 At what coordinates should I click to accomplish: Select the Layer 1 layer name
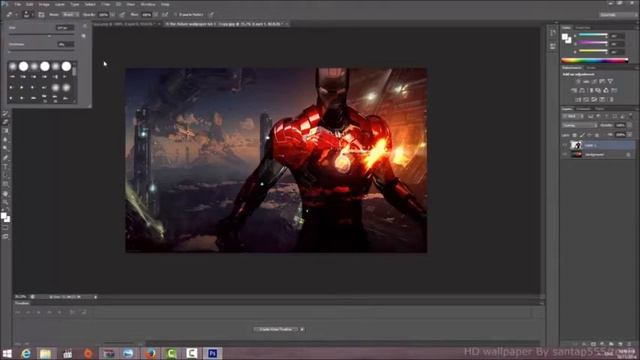(x=591, y=145)
